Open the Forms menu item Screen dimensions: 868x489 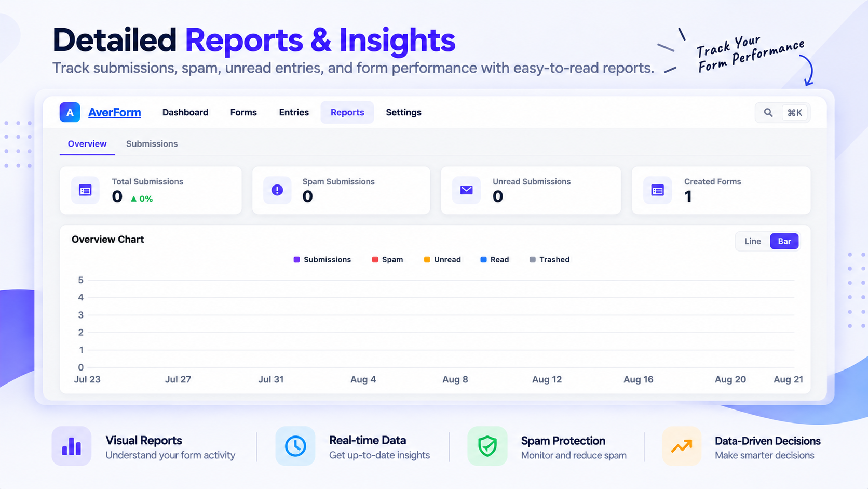243,112
